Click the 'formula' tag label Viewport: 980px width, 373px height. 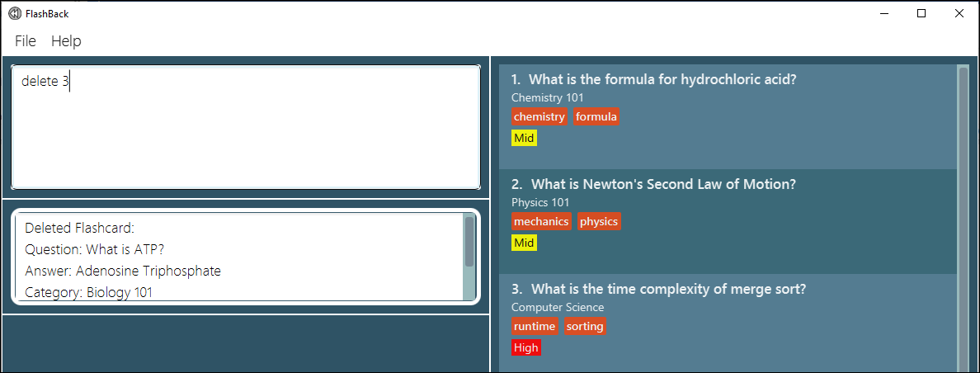coord(596,116)
